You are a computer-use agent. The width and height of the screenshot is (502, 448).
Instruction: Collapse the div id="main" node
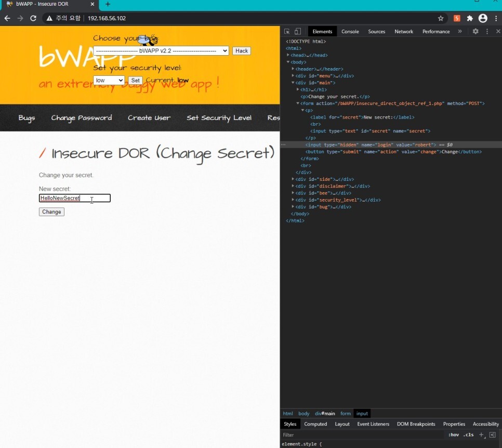293,83
